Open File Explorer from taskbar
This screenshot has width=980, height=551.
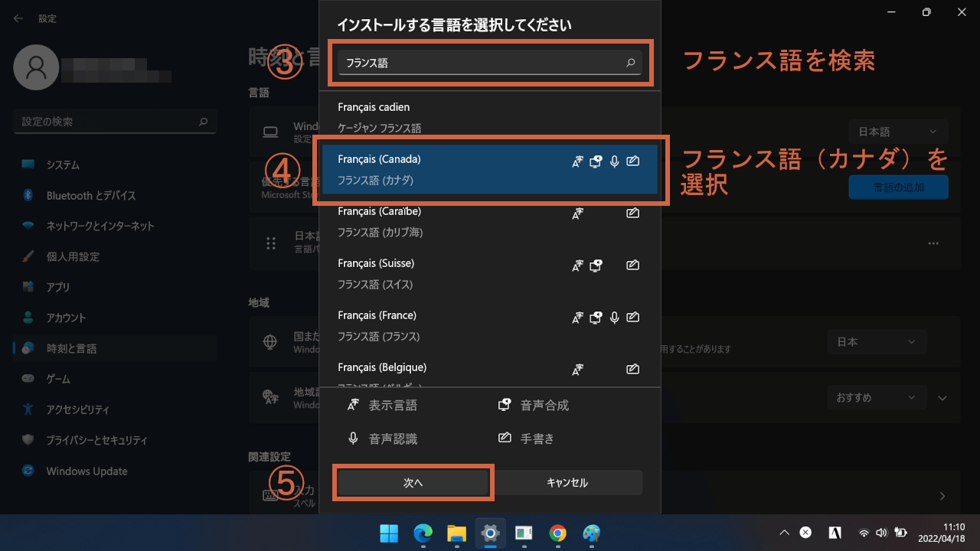pyautogui.click(x=456, y=533)
